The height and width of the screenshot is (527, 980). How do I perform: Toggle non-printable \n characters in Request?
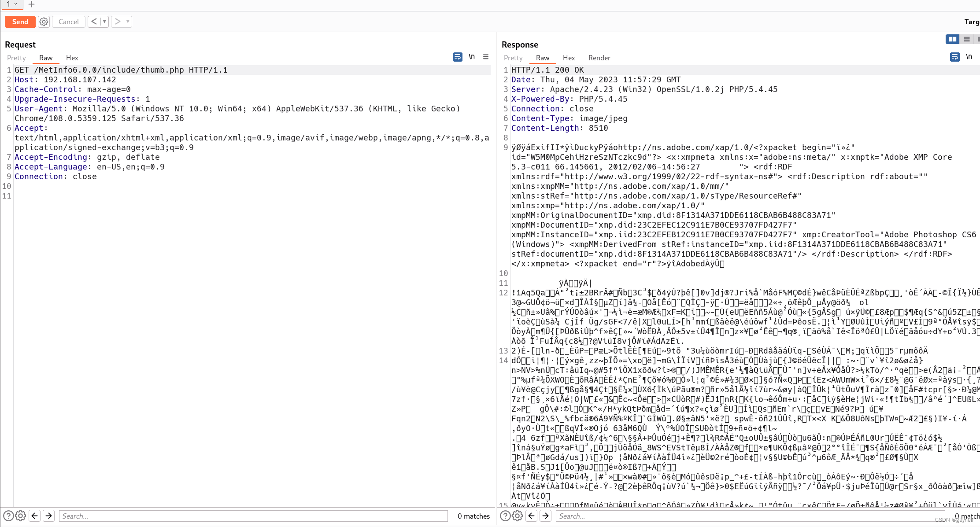[x=472, y=57]
